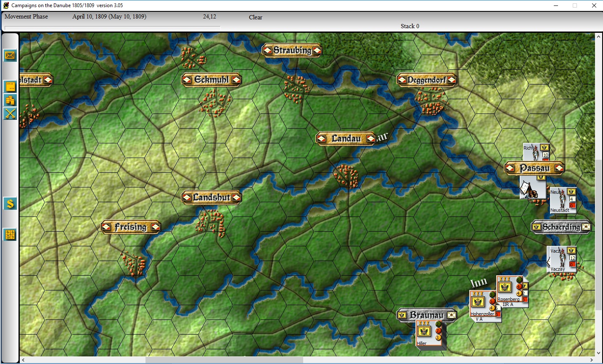Click the order-of-battle card icon in sidebar
This screenshot has width=603, height=364.
coord(10,87)
